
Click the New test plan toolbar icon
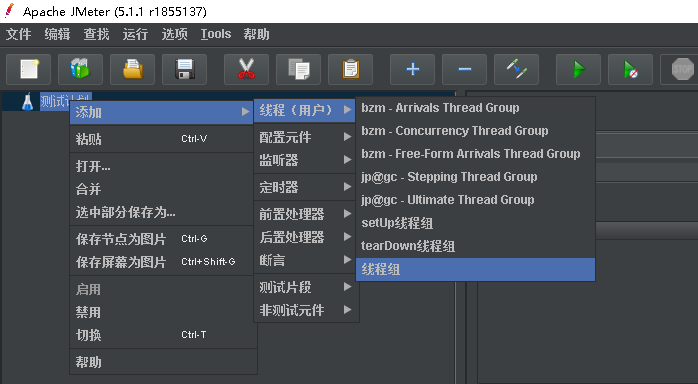point(28,69)
